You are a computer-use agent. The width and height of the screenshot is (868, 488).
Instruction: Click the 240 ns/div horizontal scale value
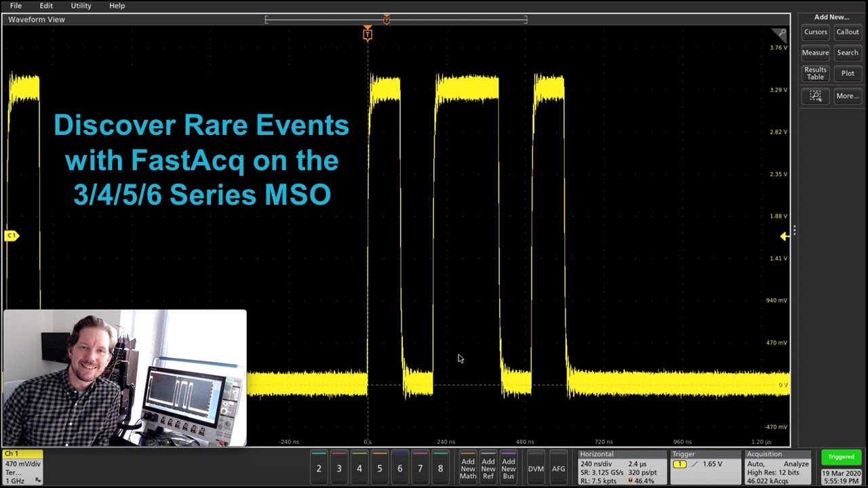596,464
